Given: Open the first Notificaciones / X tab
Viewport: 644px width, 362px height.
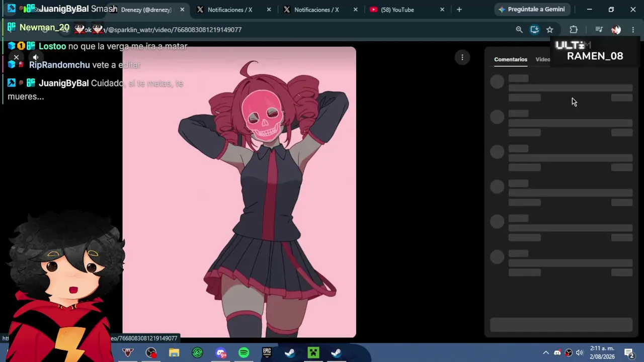Looking at the screenshot, I should click(230, 10).
